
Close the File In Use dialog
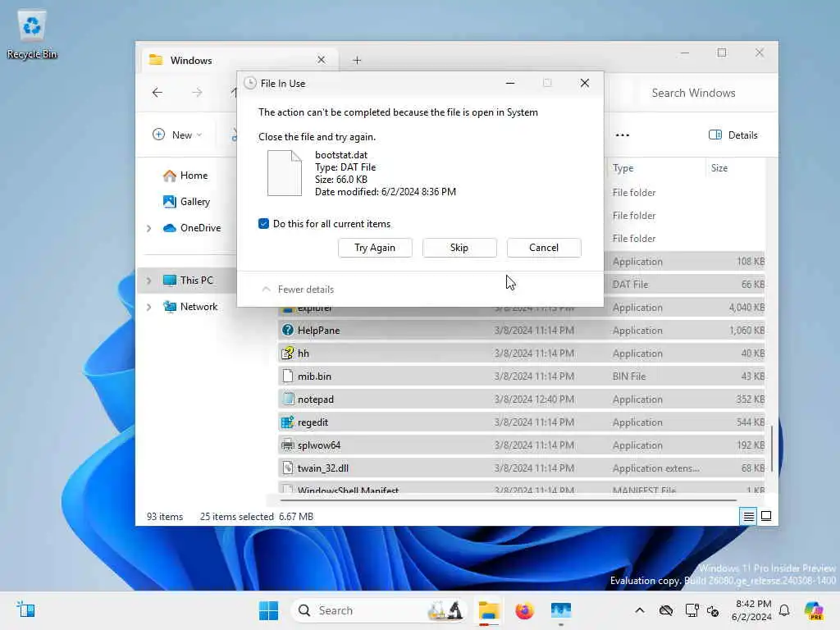pos(584,83)
